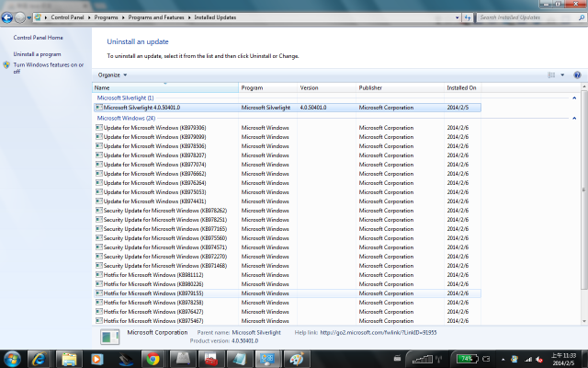Click the icon of Hotfix KB981112
This screenshot has width=588, height=368.
pyautogui.click(x=99, y=274)
